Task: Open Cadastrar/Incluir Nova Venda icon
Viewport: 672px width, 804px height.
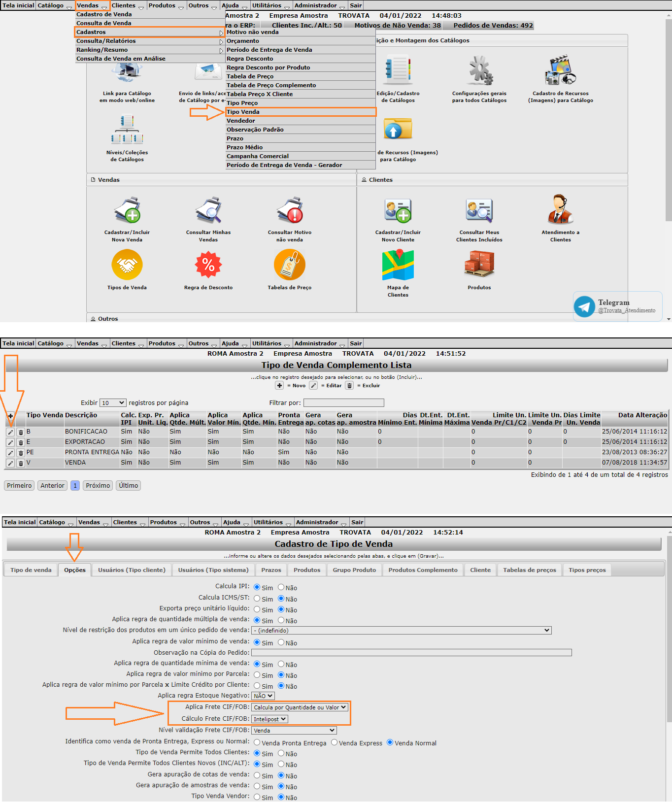Action: [x=127, y=210]
